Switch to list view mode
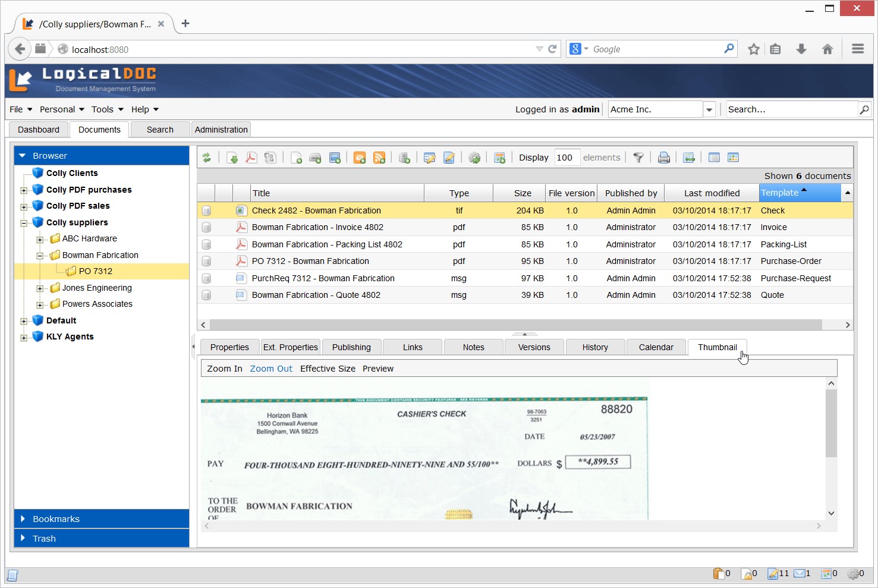The height and width of the screenshot is (588, 878). 714,158
